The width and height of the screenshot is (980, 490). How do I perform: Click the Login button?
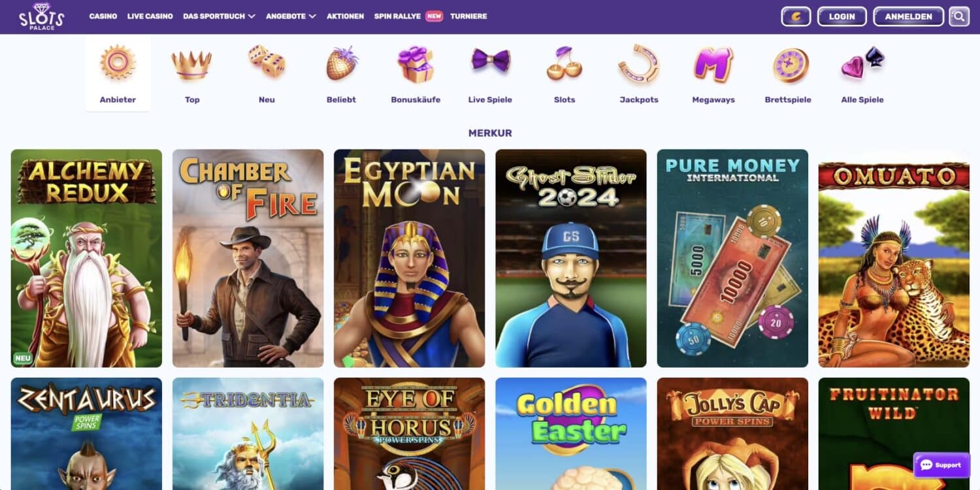pyautogui.click(x=842, y=16)
